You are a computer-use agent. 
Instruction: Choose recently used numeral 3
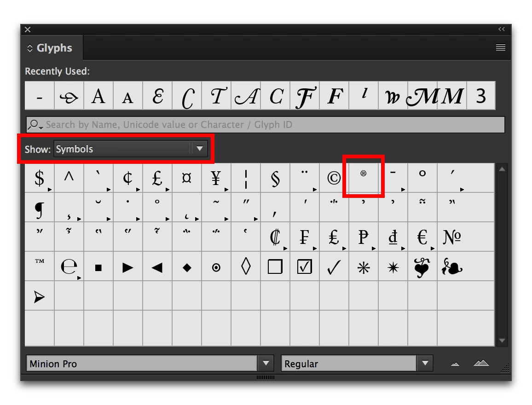point(481,95)
